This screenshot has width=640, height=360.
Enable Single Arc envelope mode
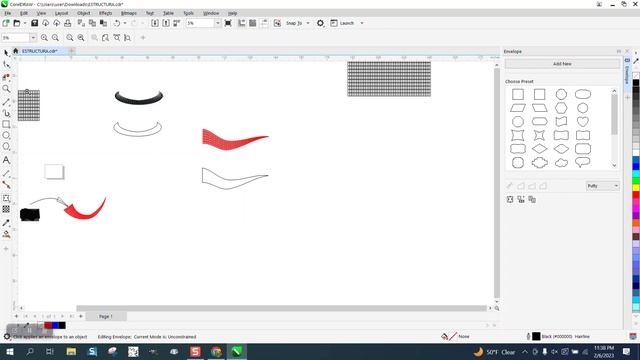pyautogui.click(x=532, y=186)
